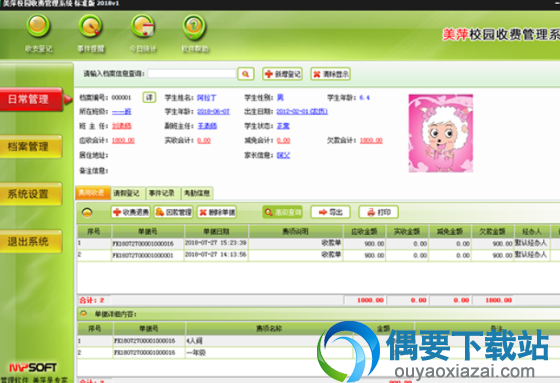Click the 单据号 header in the detail table
The width and height of the screenshot is (560, 383).
pos(149,328)
